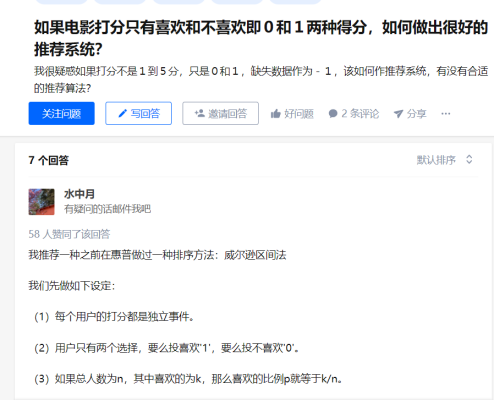The image size is (494, 400).
Task: Click the 7 个回答 answers heading
Action: tap(49, 160)
